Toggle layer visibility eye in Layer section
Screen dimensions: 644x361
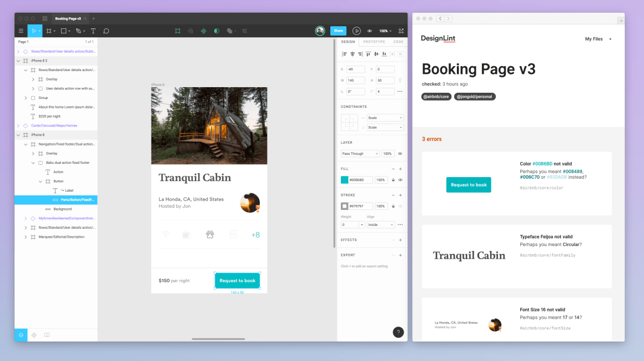coord(400,154)
